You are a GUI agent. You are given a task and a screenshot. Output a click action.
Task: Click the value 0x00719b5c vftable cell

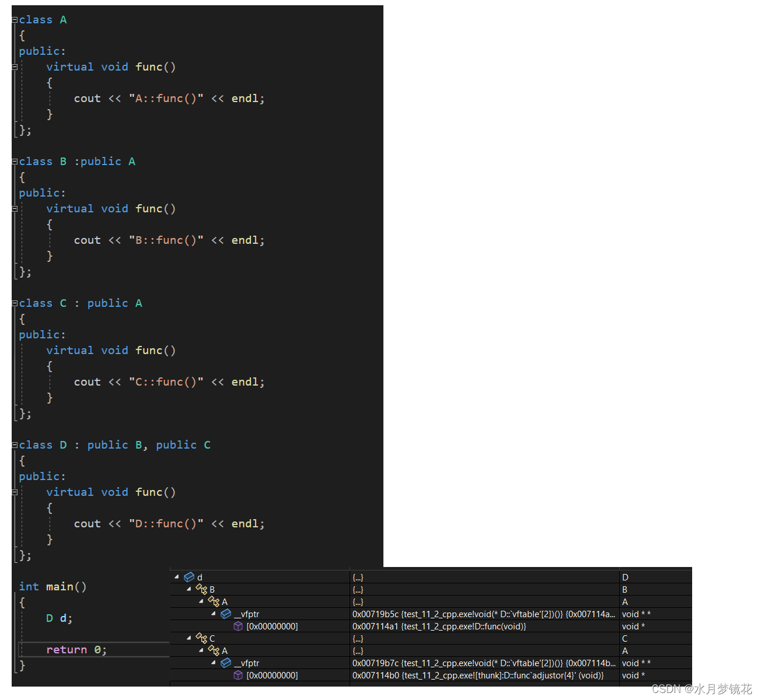point(484,614)
